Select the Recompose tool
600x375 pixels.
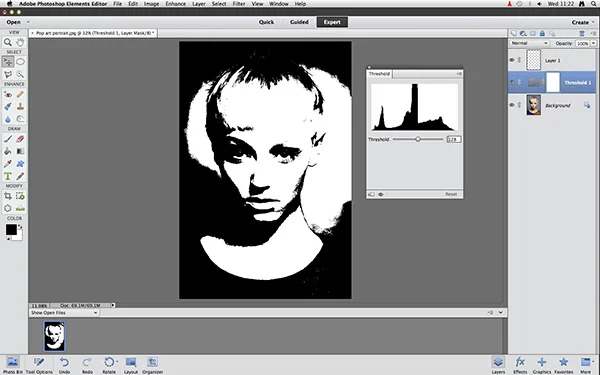point(20,196)
